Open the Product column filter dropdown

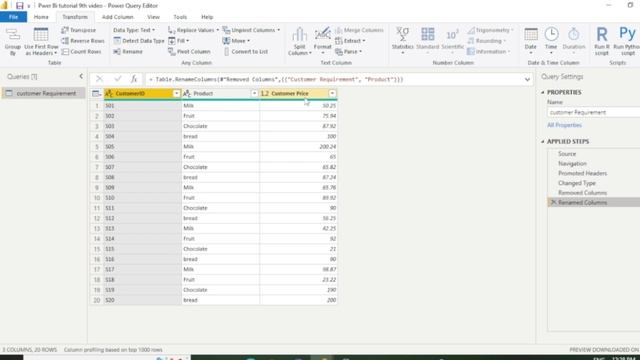[254, 93]
